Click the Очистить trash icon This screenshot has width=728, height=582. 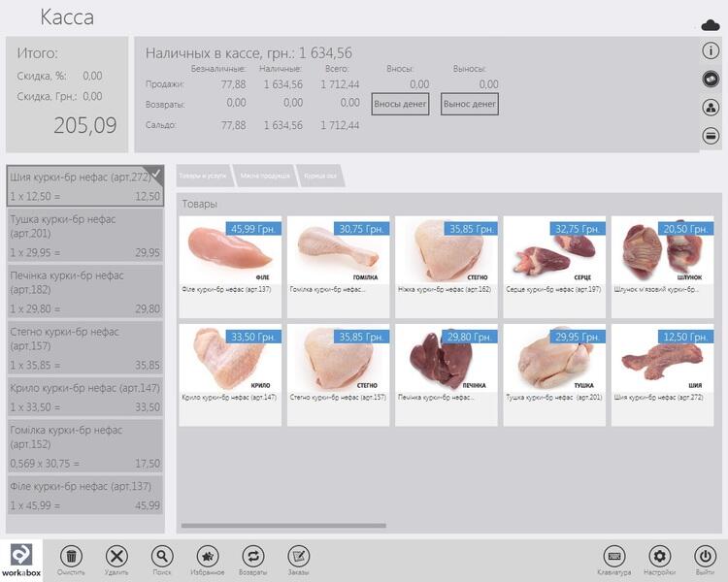point(71,556)
